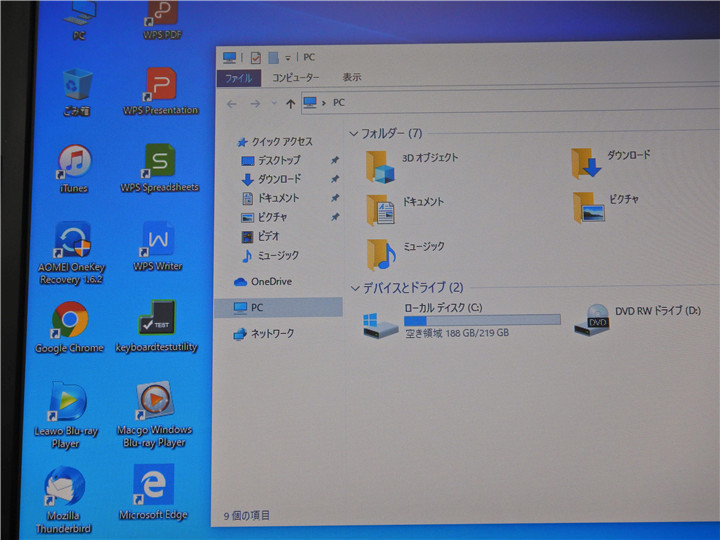Select the ローカル ディスク (C:) drive
The width and height of the screenshot is (720, 540).
(x=461, y=321)
